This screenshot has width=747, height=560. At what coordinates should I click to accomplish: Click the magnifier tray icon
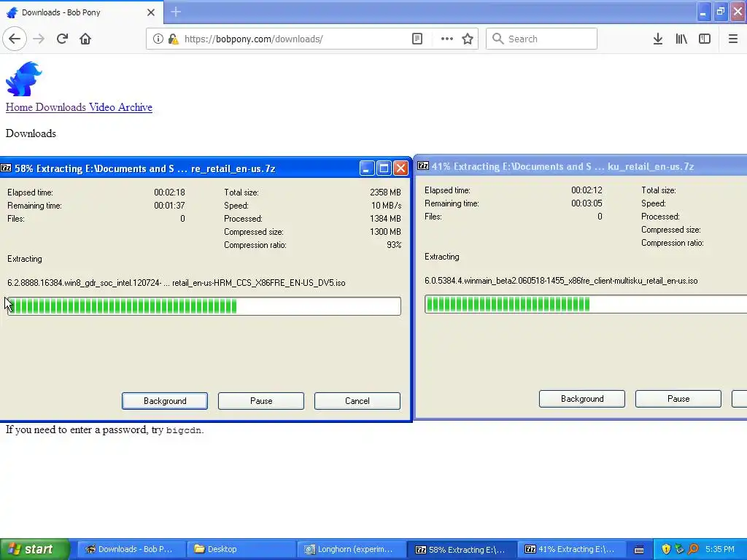[693, 549]
